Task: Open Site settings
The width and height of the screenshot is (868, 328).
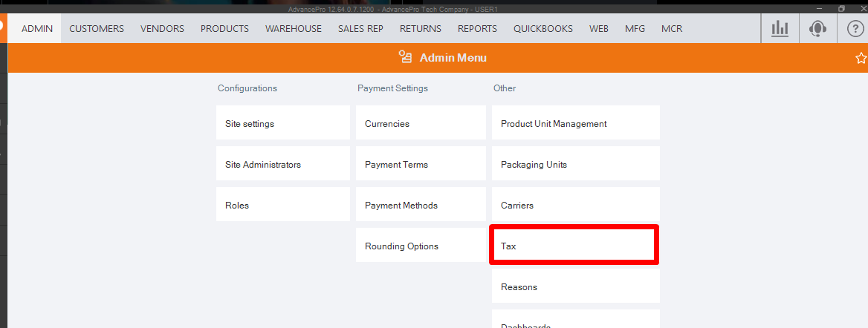Action: (282, 124)
